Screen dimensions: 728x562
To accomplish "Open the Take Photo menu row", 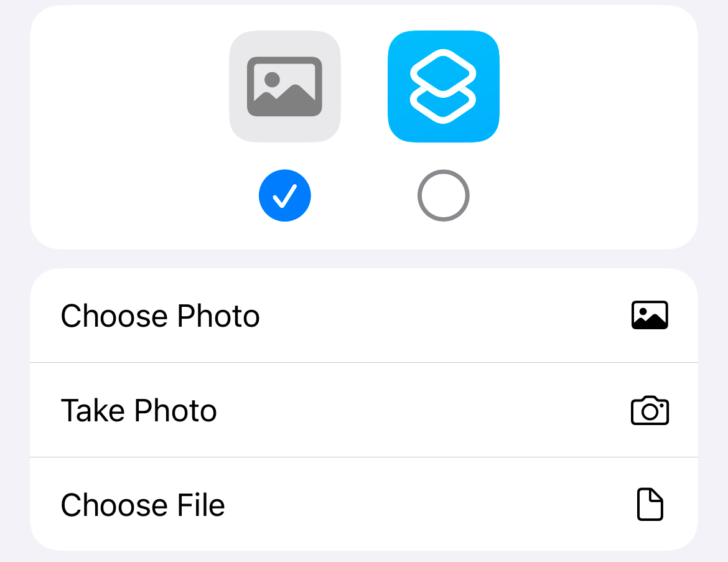I will coord(363,411).
